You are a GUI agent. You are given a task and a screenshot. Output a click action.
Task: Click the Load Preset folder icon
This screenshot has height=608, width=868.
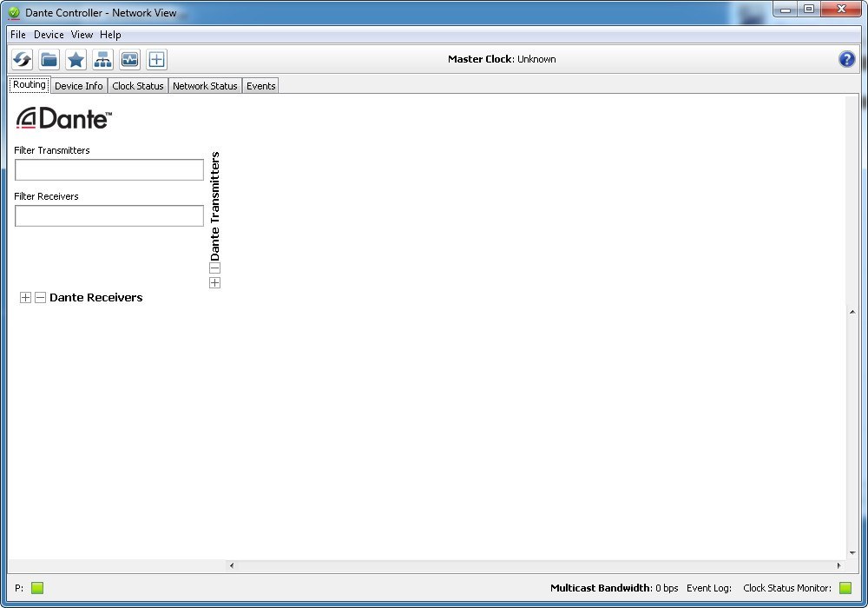click(x=49, y=59)
